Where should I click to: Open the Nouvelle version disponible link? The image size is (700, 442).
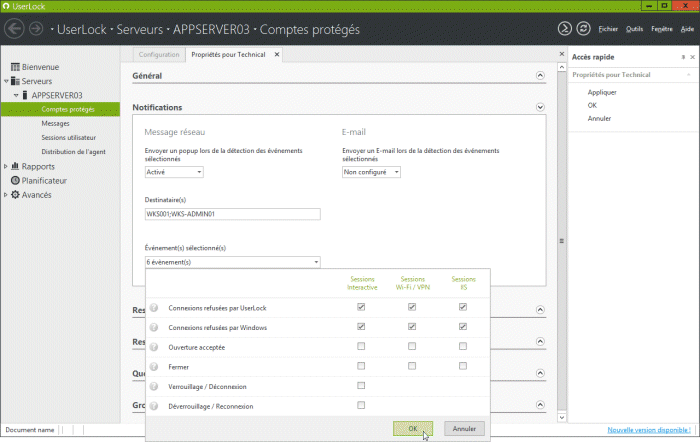click(649, 429)
